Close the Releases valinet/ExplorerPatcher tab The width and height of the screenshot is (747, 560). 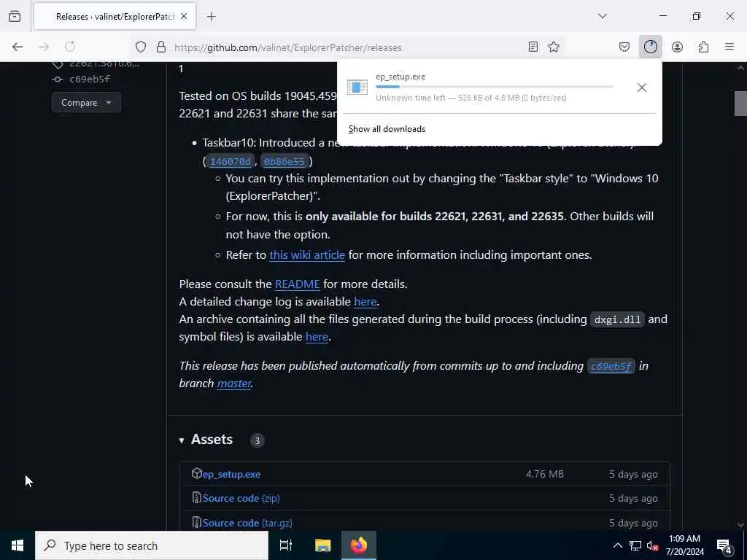(184, 17)
